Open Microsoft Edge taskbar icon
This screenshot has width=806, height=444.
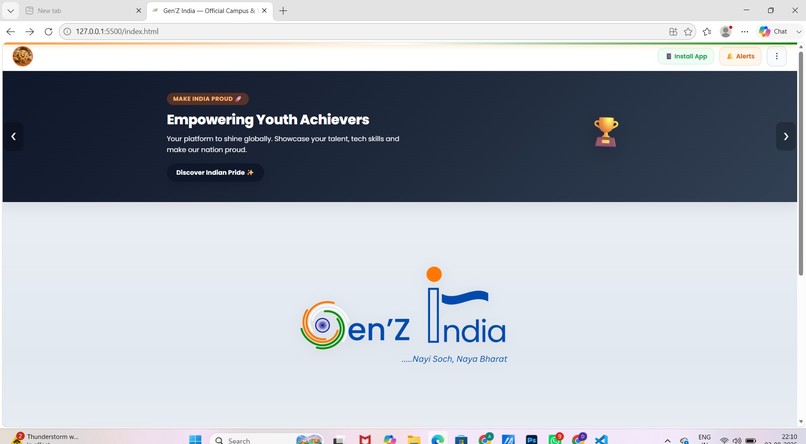(x=437, y=440)
